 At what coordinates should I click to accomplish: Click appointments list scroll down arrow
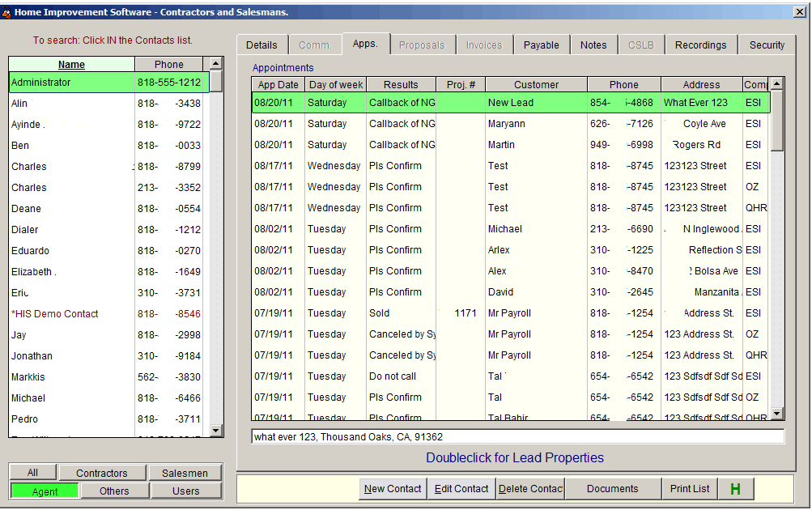(777, 413)
